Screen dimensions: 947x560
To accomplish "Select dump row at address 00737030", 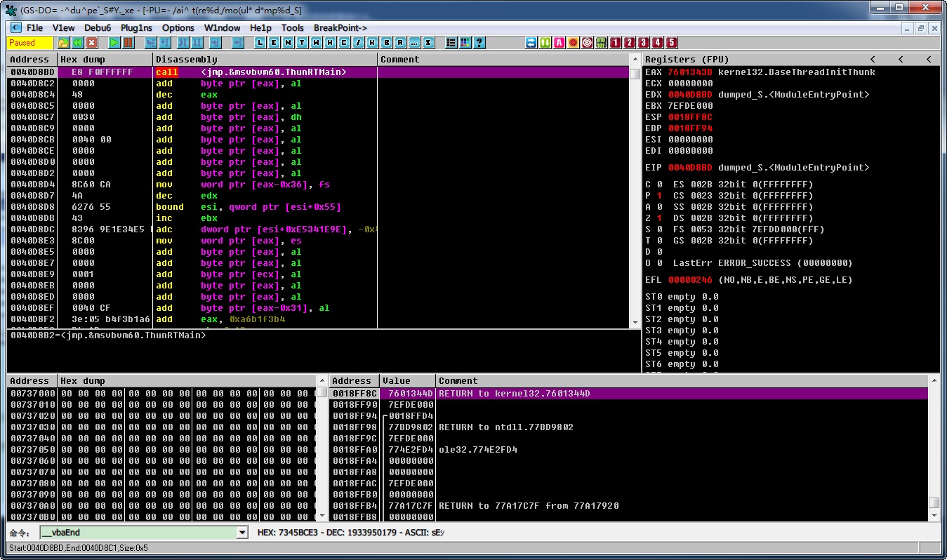I will tap(161, 427).
